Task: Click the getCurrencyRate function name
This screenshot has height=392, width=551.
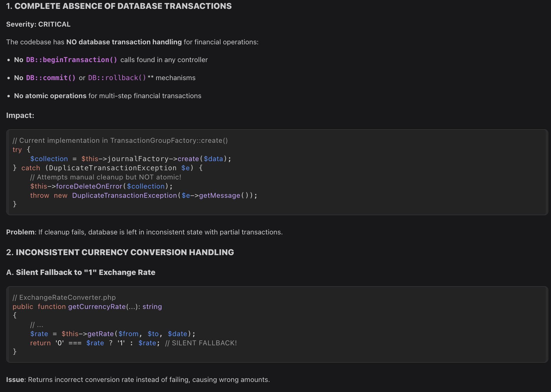Action: pos(97,307)
